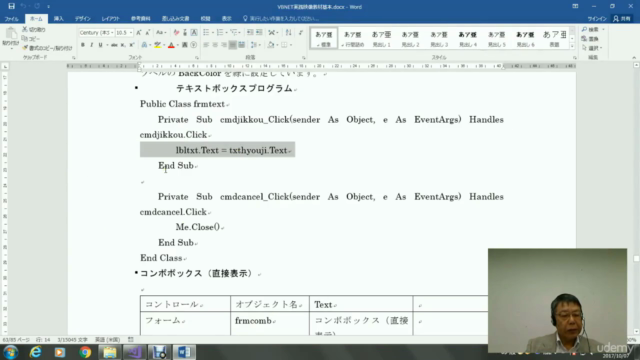
Task: Open File Explorer folder on the taskbar
Action: coord(109,352)
